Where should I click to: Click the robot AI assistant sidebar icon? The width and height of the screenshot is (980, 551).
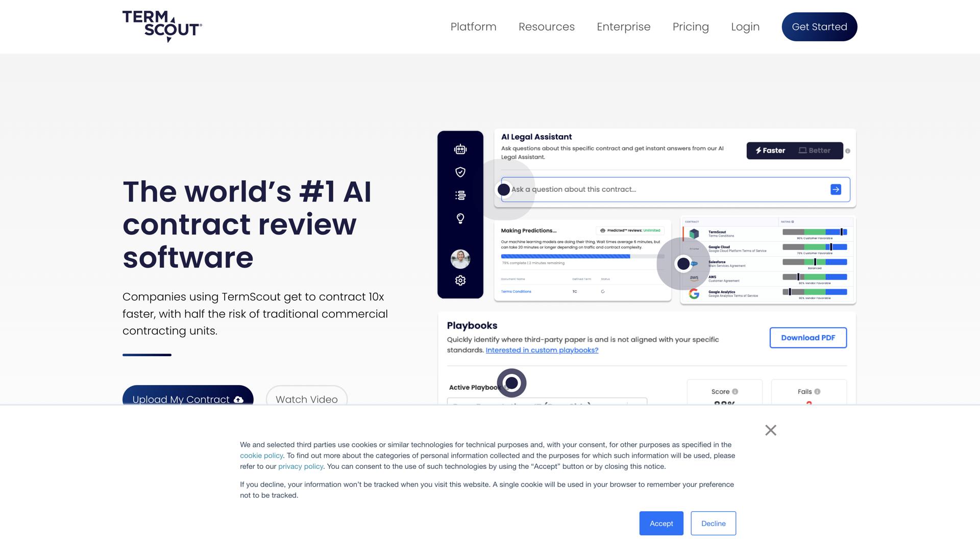pos(460,149)
